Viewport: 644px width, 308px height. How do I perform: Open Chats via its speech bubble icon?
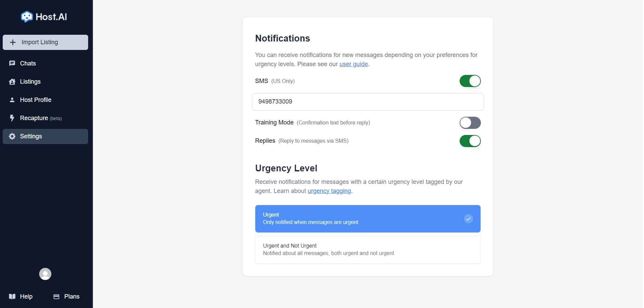click(12, 63)
